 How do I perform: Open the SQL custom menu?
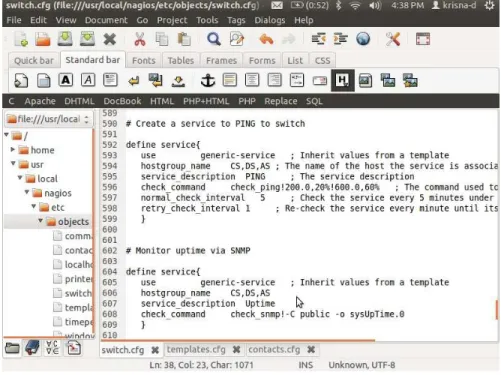click(x=314, y=101)
